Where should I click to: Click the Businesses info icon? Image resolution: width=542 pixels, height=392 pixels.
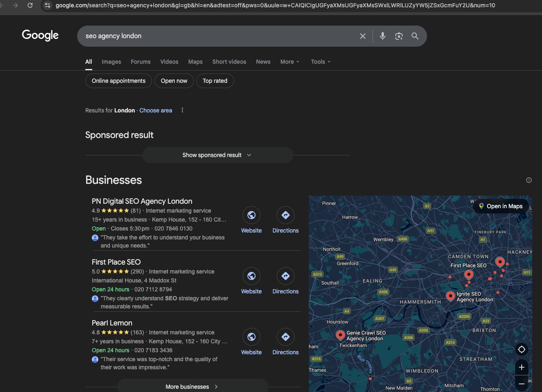[x=529, y=180]
